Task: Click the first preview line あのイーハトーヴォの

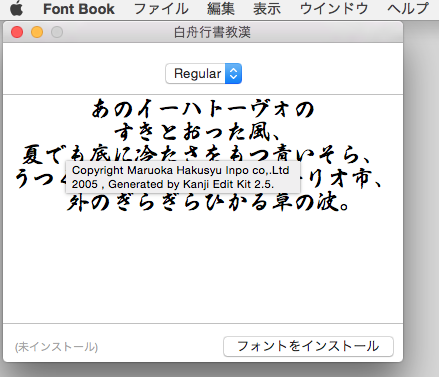Action: coord(203,109)
